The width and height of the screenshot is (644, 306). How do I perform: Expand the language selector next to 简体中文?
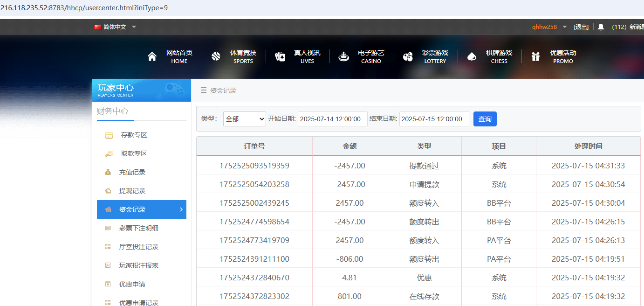pos(134,27)
